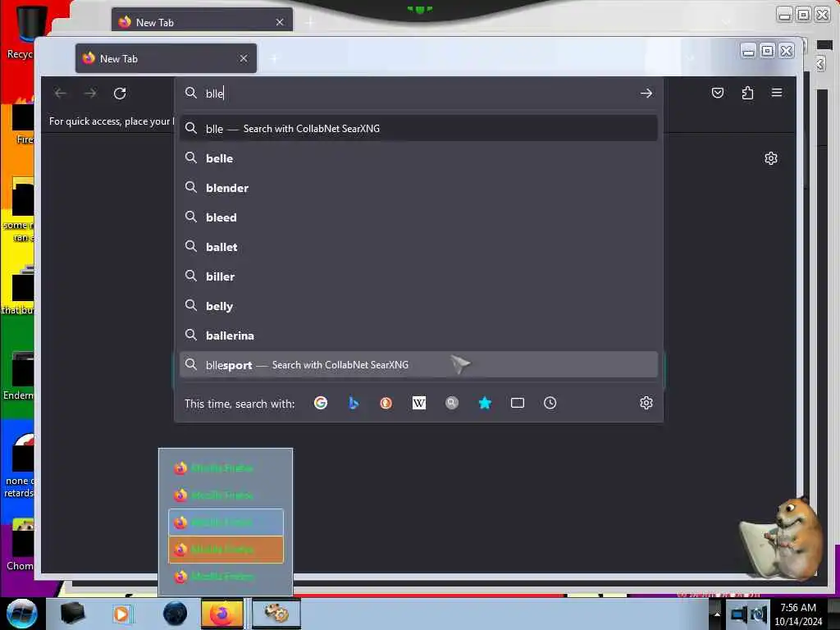Select 'blle — Search with CollabNet SearXNG' row
Viewport: 840px width, 630px height.
(x=418, y=129)
